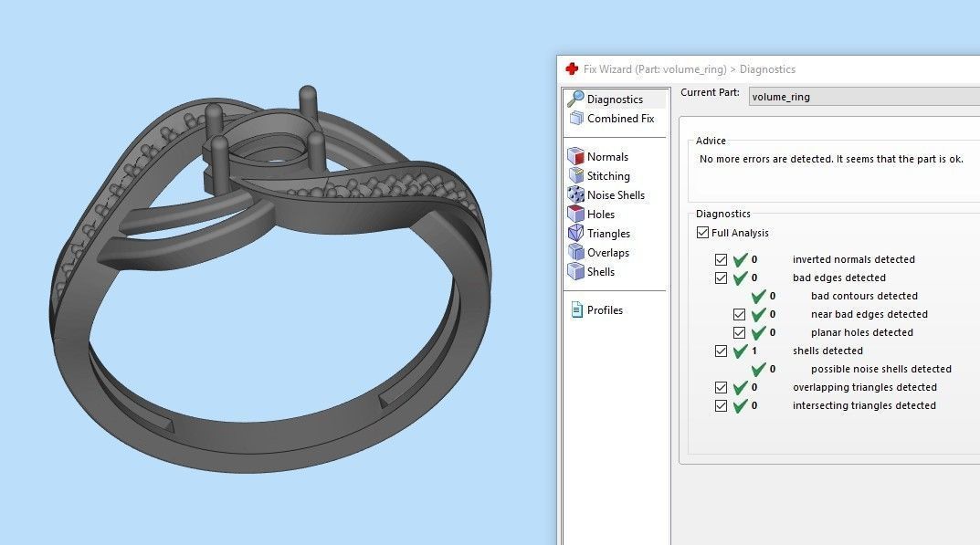Toggle the near bad edges detected checkbox
This screenshot has height=545, width=980.
[739, 314]
